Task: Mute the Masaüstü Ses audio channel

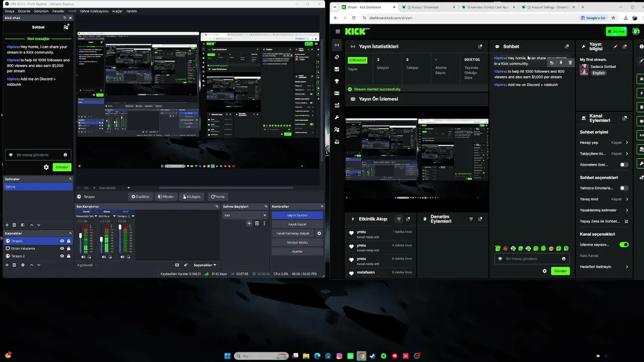Action: (x=84, y=257)
